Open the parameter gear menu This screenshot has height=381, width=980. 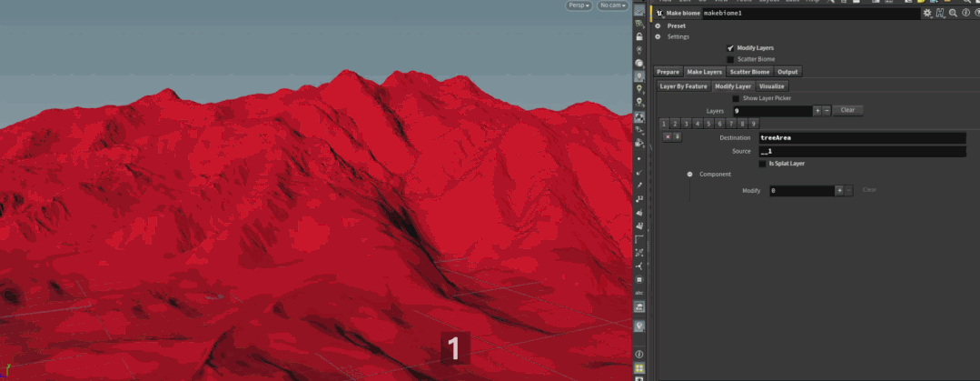927,13
